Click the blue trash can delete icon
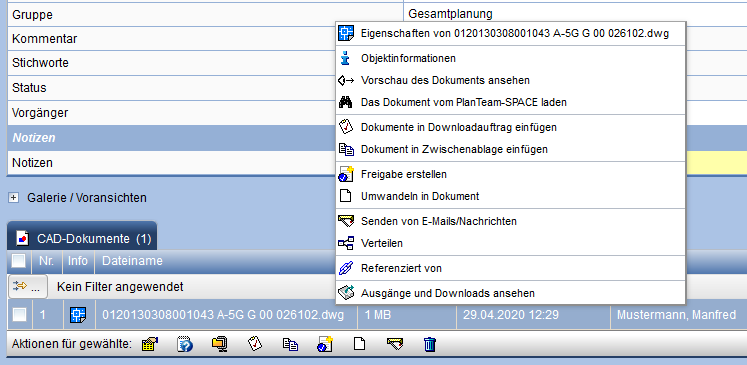This screenshot has height=365, width=747. 430,344
